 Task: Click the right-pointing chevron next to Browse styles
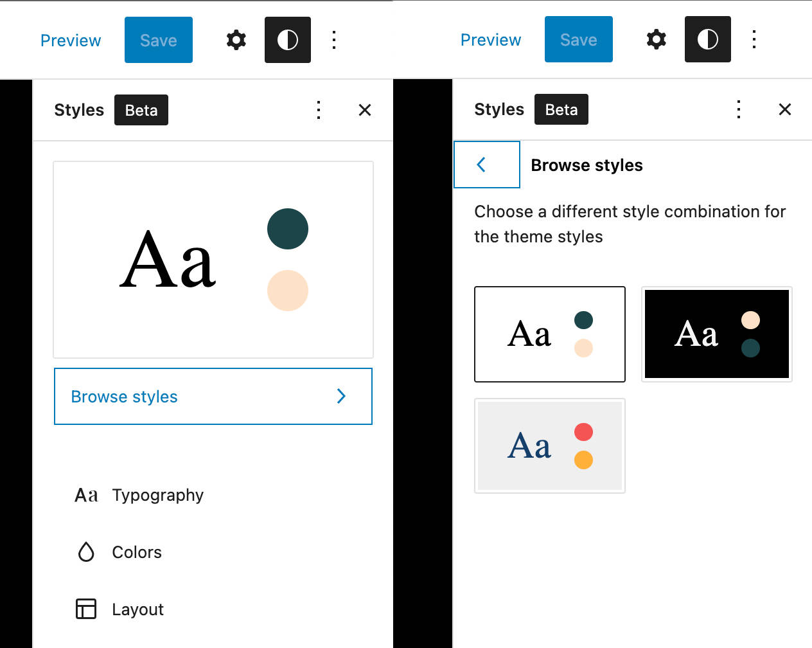coord(341,396)
